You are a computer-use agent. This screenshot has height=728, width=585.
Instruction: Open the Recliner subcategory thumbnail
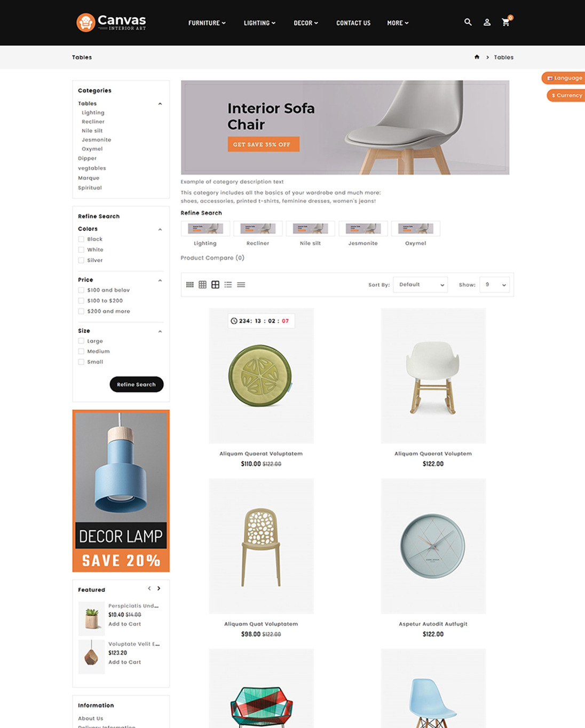tap(258, 229)
